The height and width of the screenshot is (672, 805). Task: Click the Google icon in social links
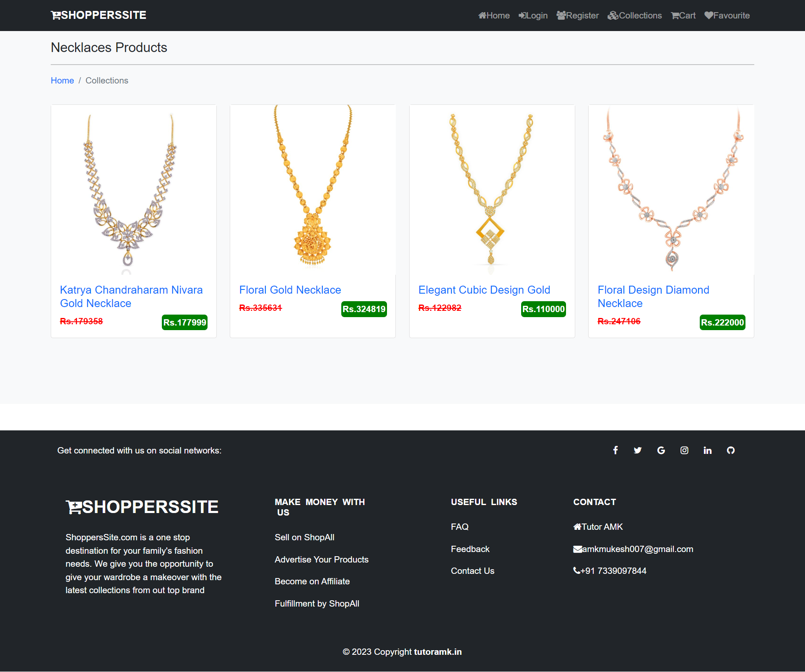pos(661,450)
